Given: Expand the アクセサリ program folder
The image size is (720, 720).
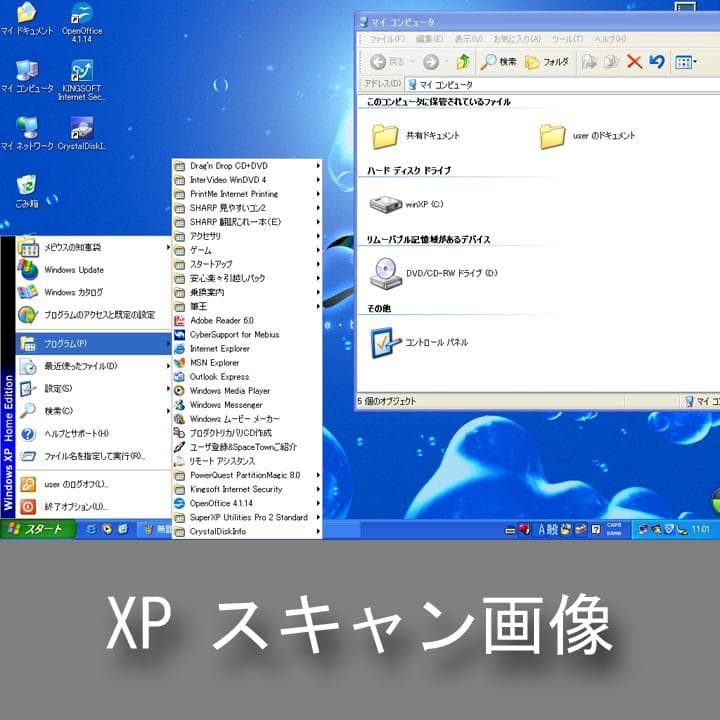Looking at the screenshot, I should tap(247, 236).
